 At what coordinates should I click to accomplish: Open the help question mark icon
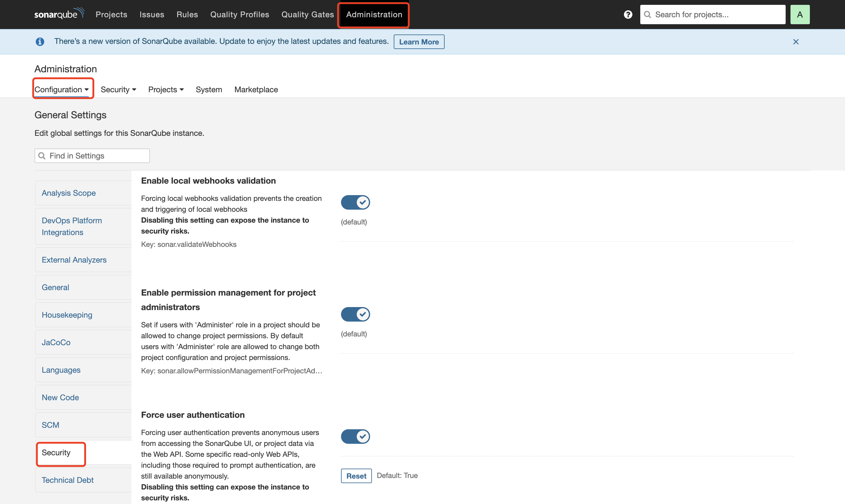(x=628, y=15)
